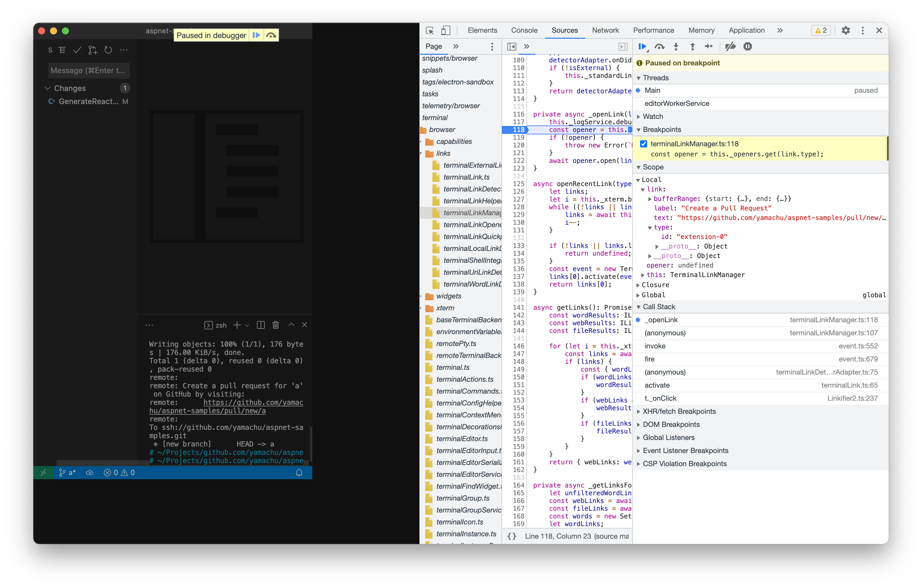Open the GitHub pull request link in terminal
Image resolution: width=922 pixels, height=588 pixels.
click(253, 403)
